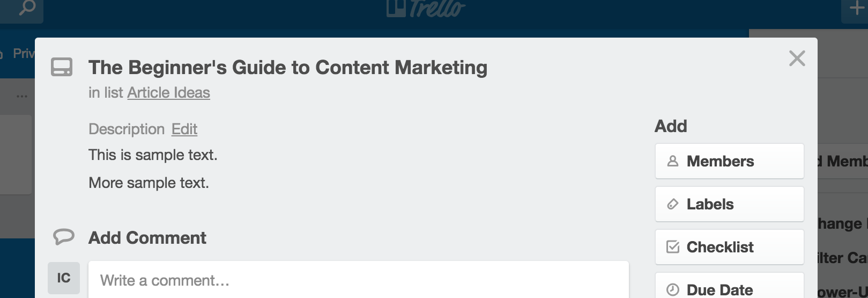Viewport: 868px width, 298px height.
Task: Open the plus create menu in header
Action: (857, 9)
